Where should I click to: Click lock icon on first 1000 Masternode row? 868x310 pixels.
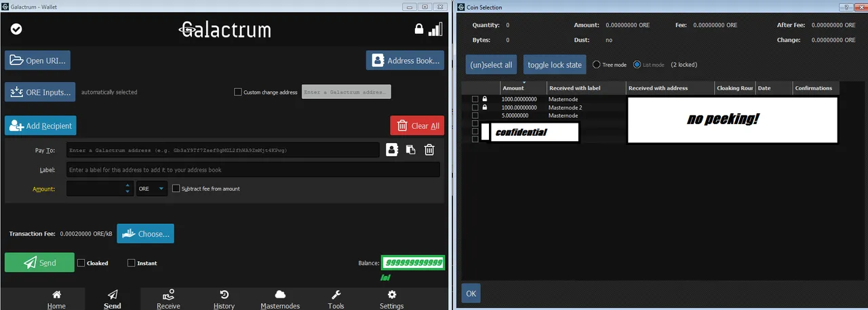(x=485, y=99)
